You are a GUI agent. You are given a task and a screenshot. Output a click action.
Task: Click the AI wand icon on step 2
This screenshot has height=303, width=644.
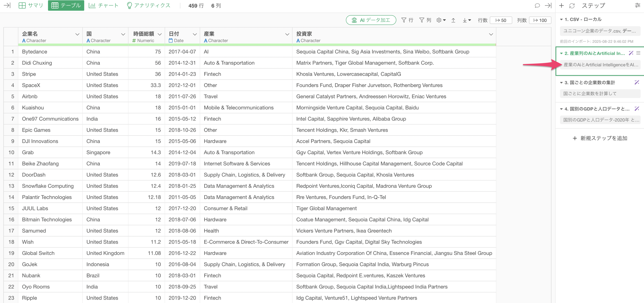tap(631, 53)
